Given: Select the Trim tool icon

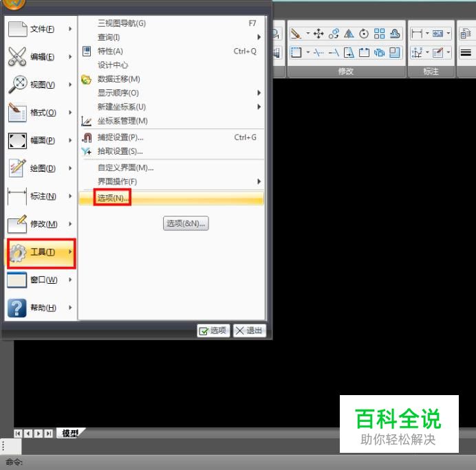Looking at the screenshot, I should click(318, 52).
